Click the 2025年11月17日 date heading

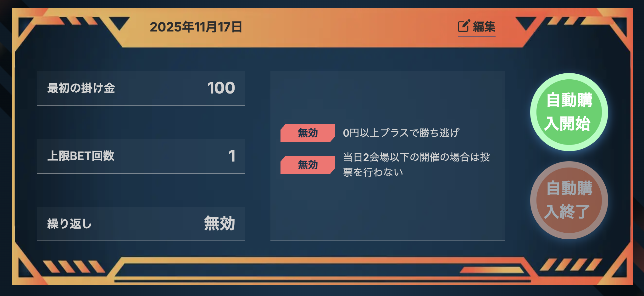coord(196,27)
